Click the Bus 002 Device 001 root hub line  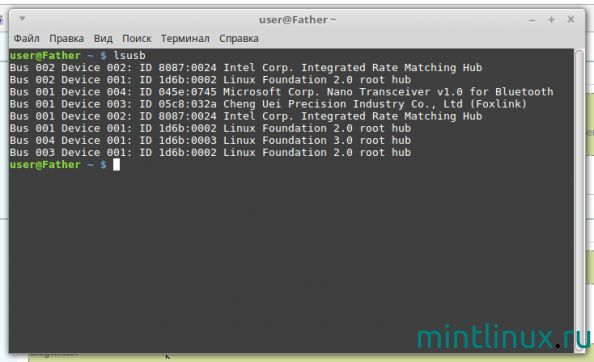coord(210,80)
